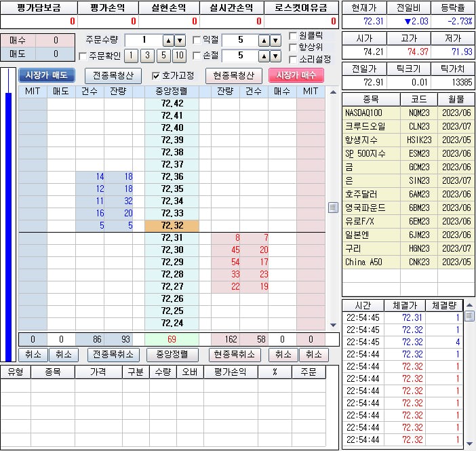Click the order book scrollbar thumb
This screenshot has width=476, height=451.
tap(333, 208)
